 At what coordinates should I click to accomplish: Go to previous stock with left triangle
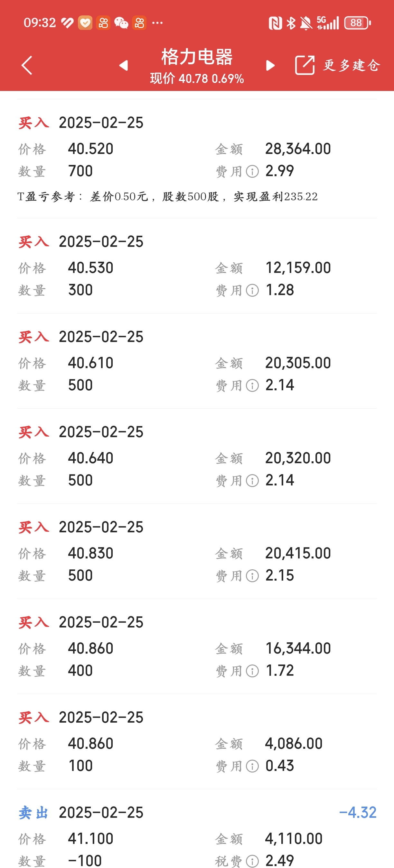point(124,65)
